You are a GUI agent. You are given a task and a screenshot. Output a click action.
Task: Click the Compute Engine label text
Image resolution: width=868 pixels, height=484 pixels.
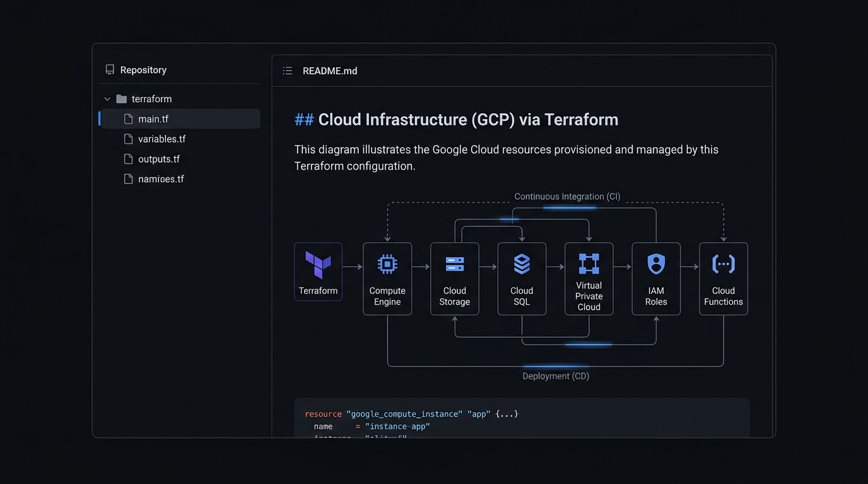pyautogui.click(x=387, y=296)
